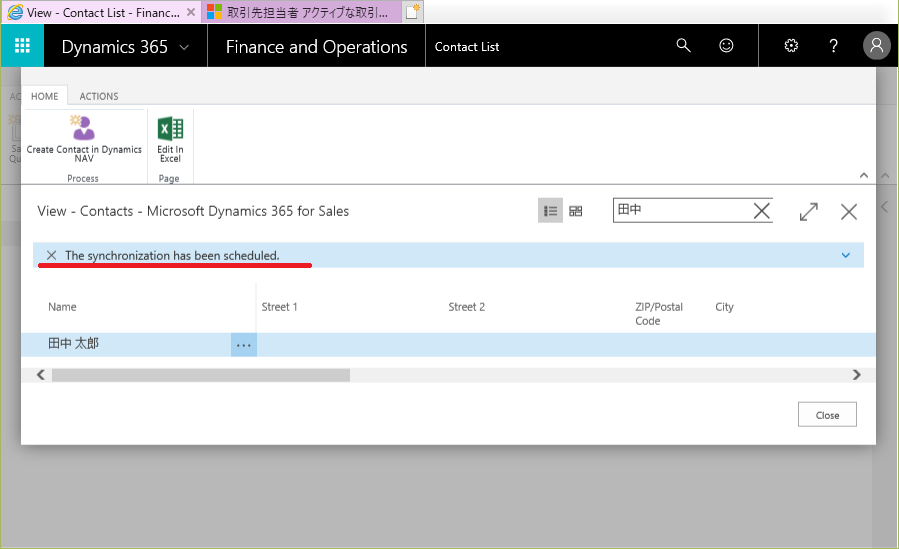
Task: Open the row options for 田中 太郎
Action: click(x=243, y=345)
